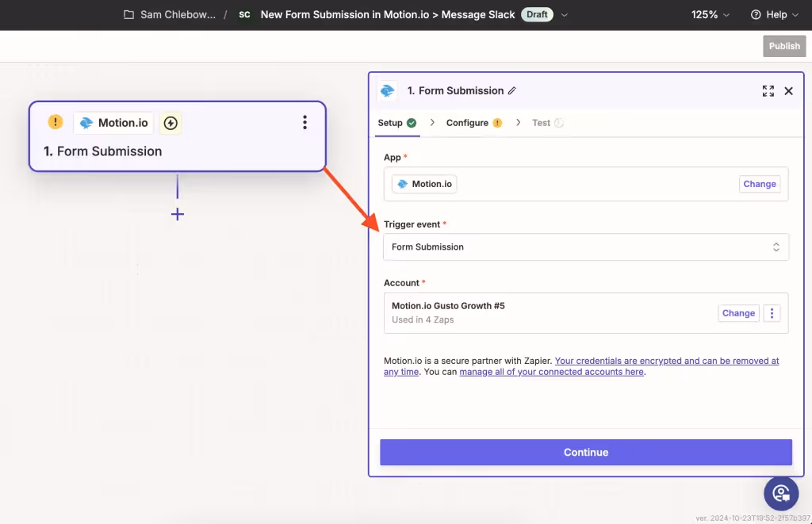This screenshot has width=812, height=524.
Task: Select the Zap title in the header
Action: (387, 14)
